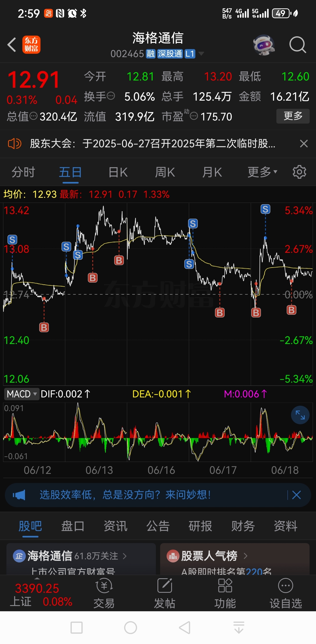This screenshot has width=316, height=644.
Task: Tap the 企 company badge icon
Action: point(19,556)
